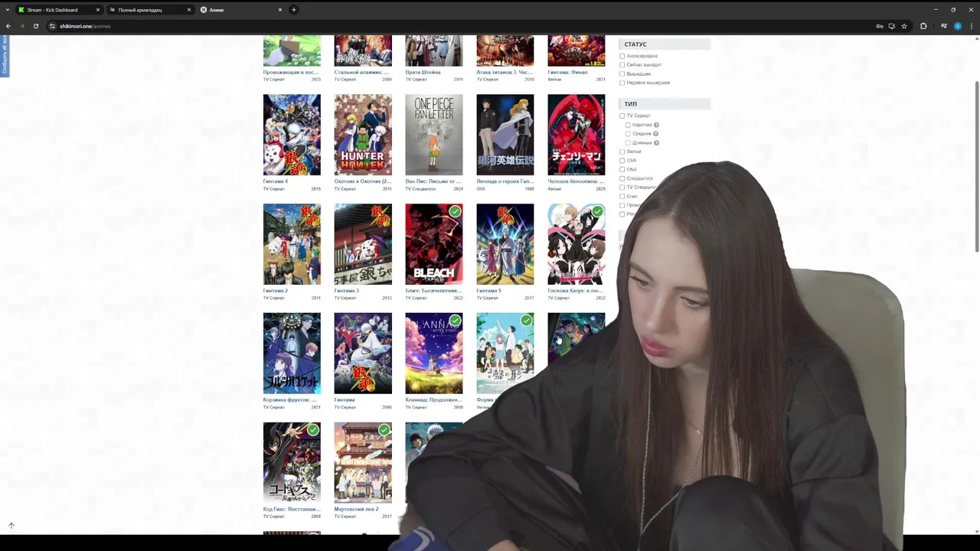Screen dimensions: 980x551
Task: Click the blue feedback tab on left edge
Action: [4, 55]
